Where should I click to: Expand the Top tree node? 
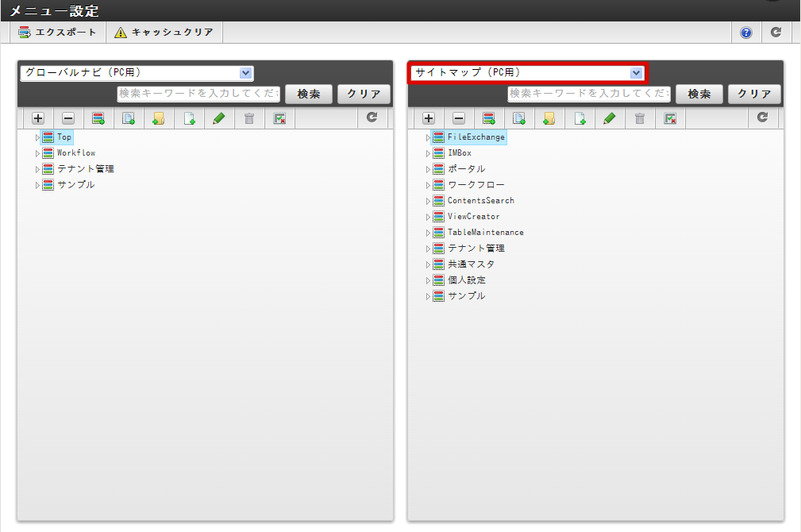[x=37, y=137]
